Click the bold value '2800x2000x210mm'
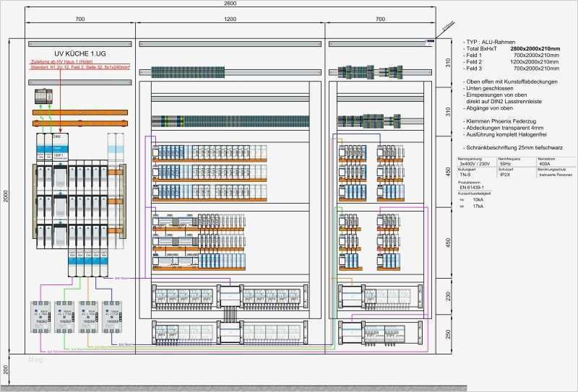Viewport: 578px width, 392px height. coord(535,48)
